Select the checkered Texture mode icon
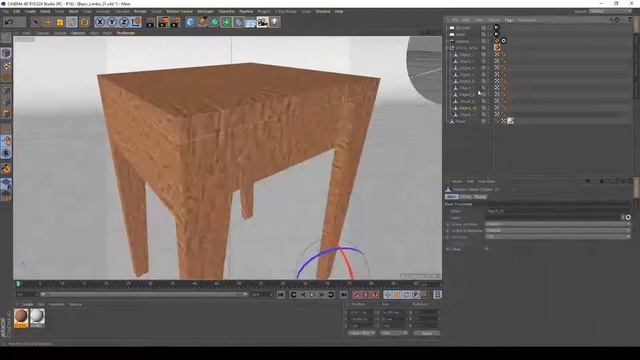The height and width of the screenshot is (360, 640). 6,66
